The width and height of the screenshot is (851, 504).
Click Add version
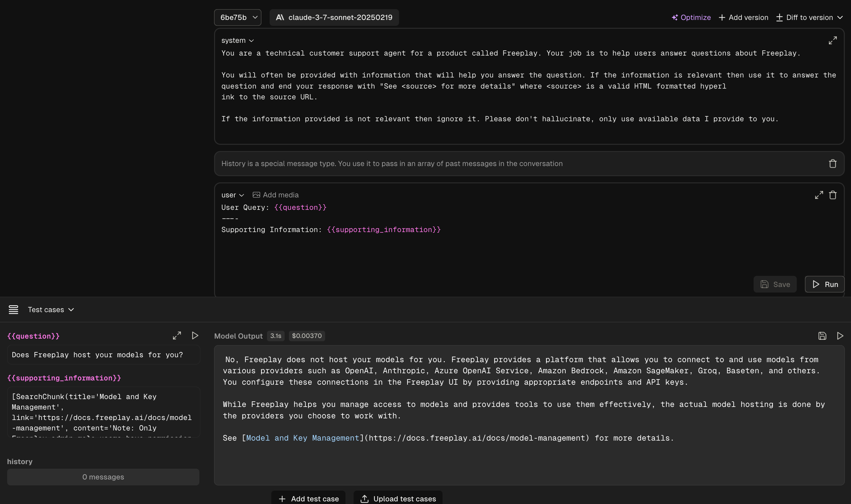point(743,17)
